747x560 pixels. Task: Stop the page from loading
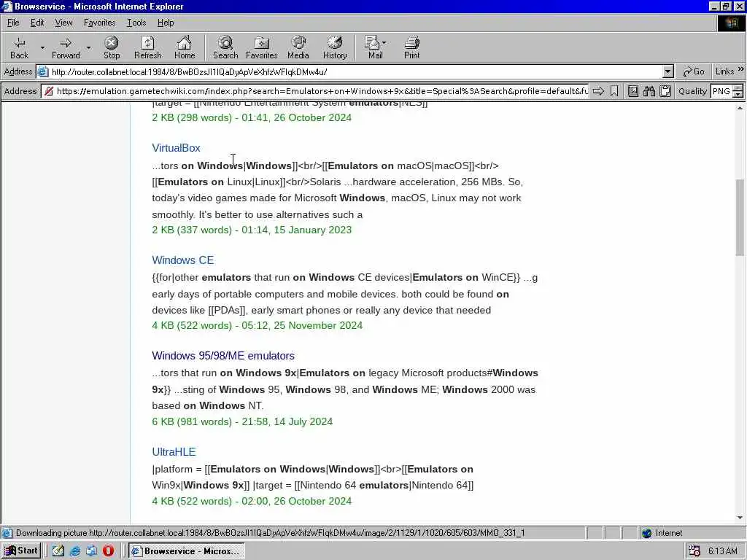pyautogui.click(x=112, y=47)
